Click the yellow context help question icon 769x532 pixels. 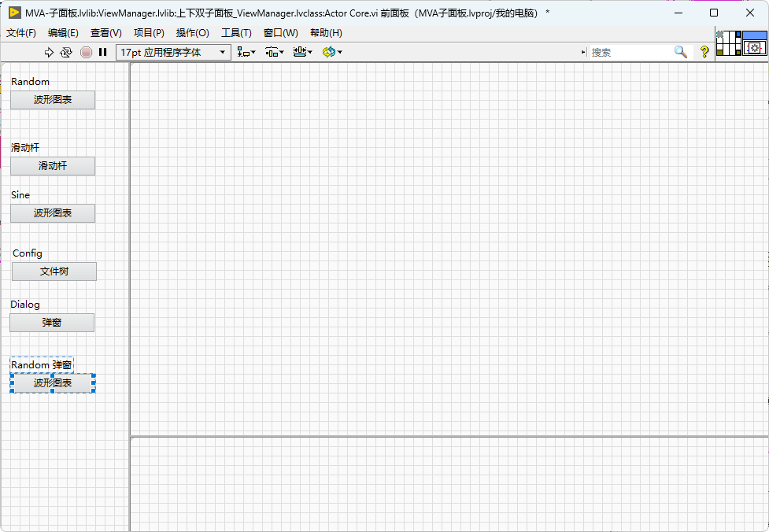point(704,52)
